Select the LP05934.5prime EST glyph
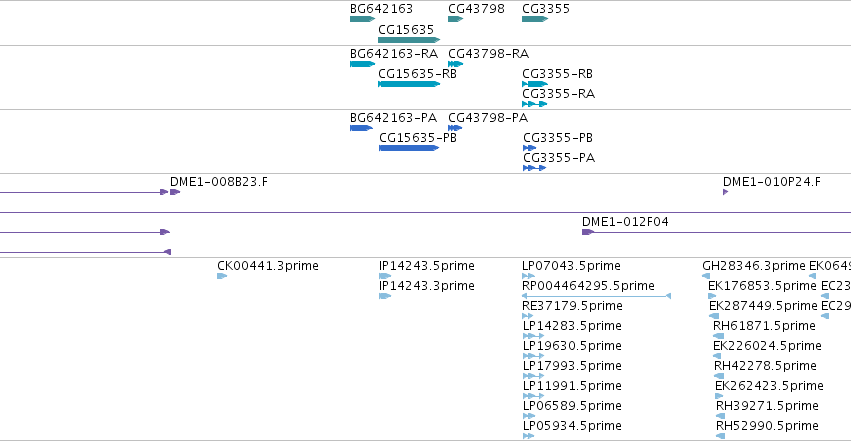 coord(529,436)
